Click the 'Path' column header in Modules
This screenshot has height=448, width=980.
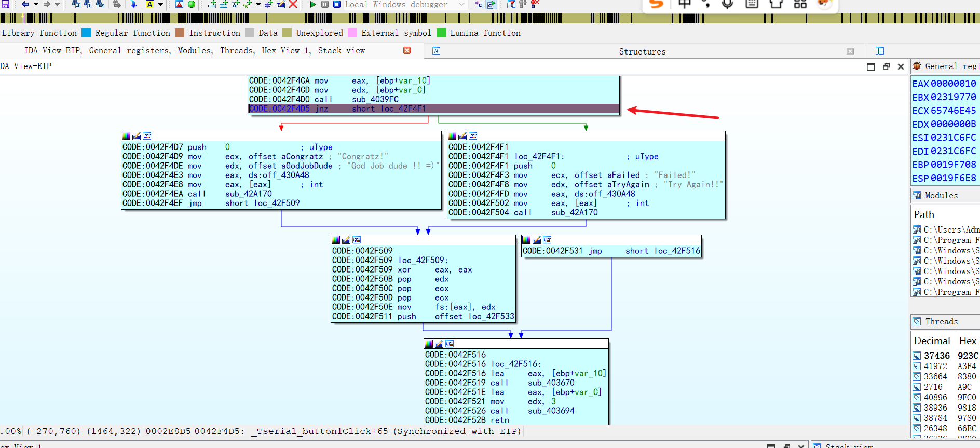(x=924, y=214)
